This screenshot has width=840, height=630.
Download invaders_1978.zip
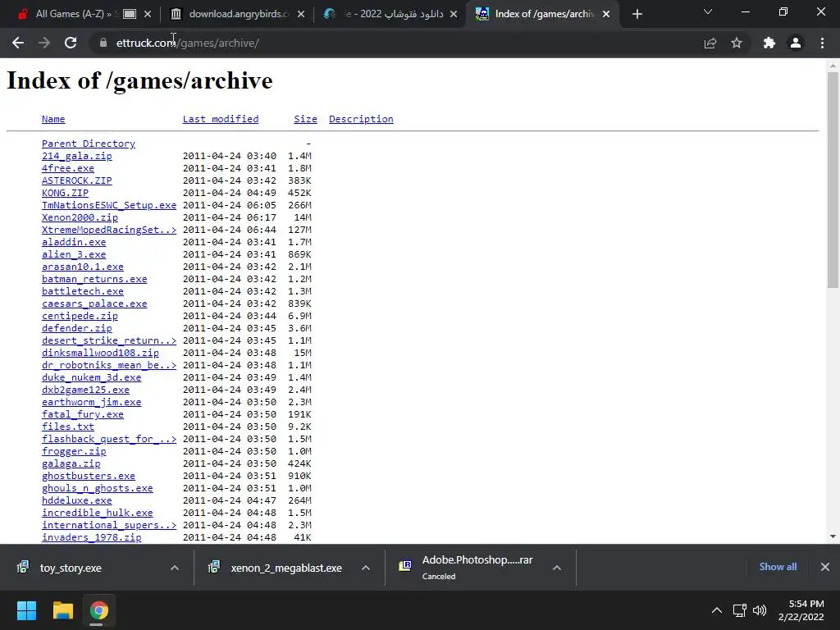(x=91, y=537)
